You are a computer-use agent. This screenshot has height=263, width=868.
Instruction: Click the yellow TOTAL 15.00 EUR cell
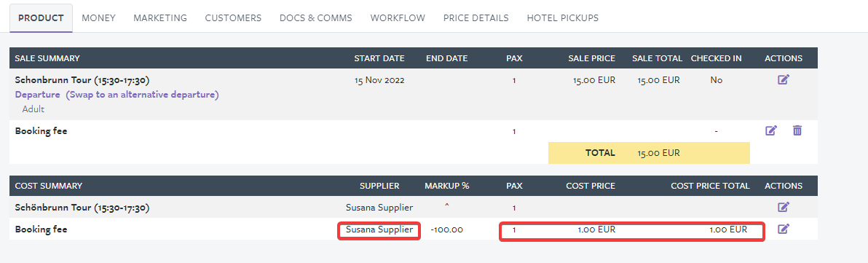coord(649,153)
